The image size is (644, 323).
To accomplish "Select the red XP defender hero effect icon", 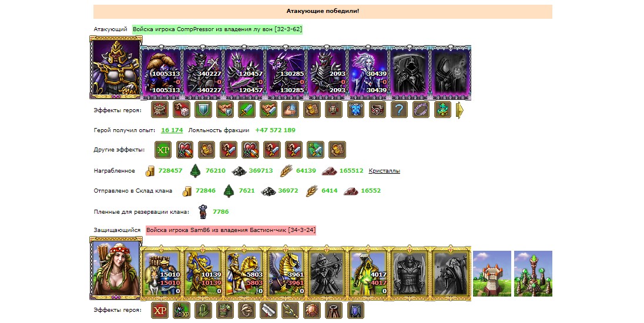I will point(160,310).
